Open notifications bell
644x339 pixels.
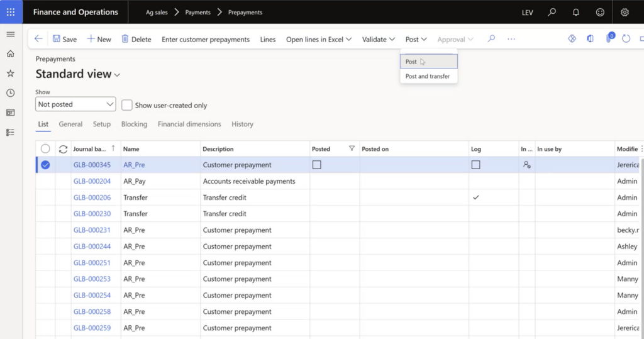[x=576, y=13]
